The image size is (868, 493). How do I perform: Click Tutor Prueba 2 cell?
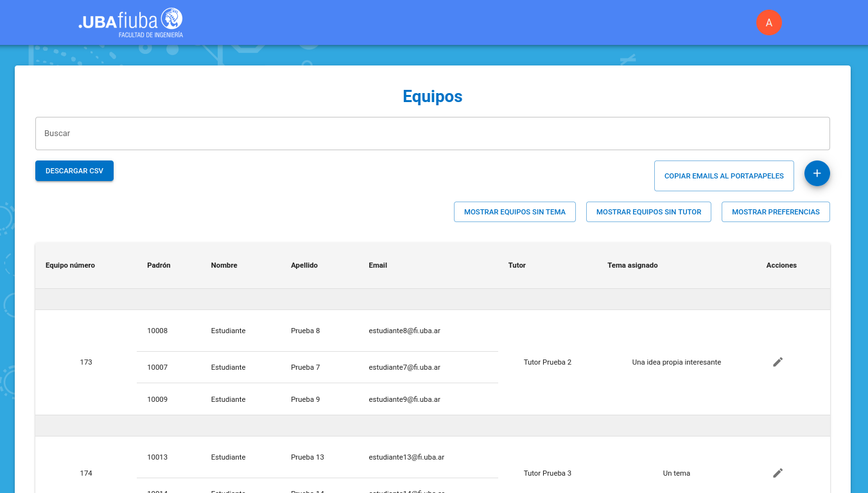tap(547, 362)
